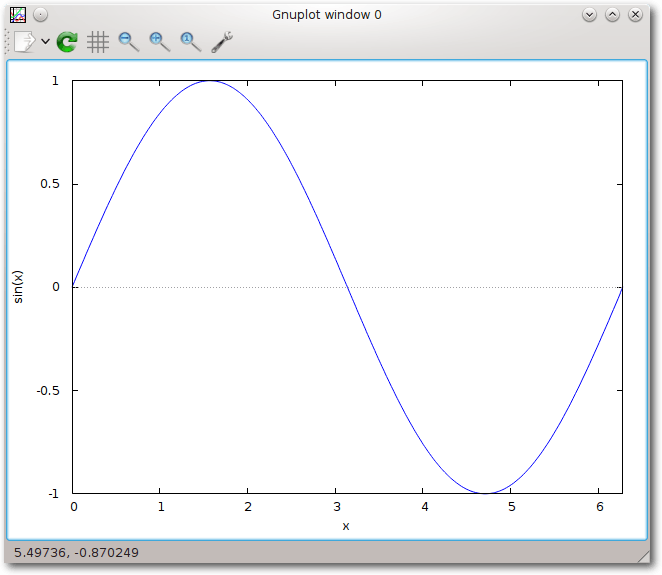
Task: Click the x-axis tick label 5
Action: [512, 507]
